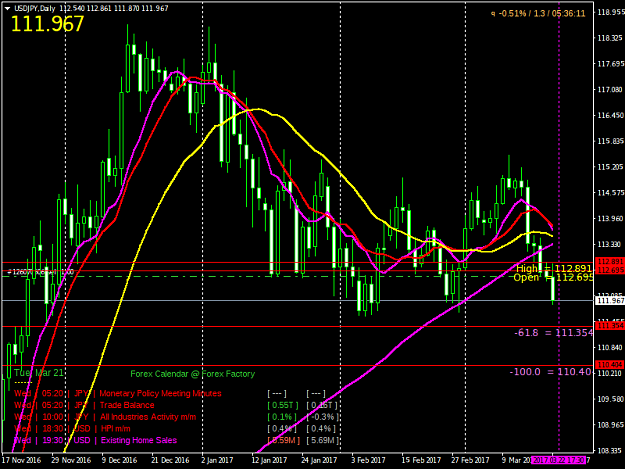The height and width of the screenshot is (469, 625).
Task: Click the [ -0.3% ] All Industries previous value
Action: [x=322, y=417]
